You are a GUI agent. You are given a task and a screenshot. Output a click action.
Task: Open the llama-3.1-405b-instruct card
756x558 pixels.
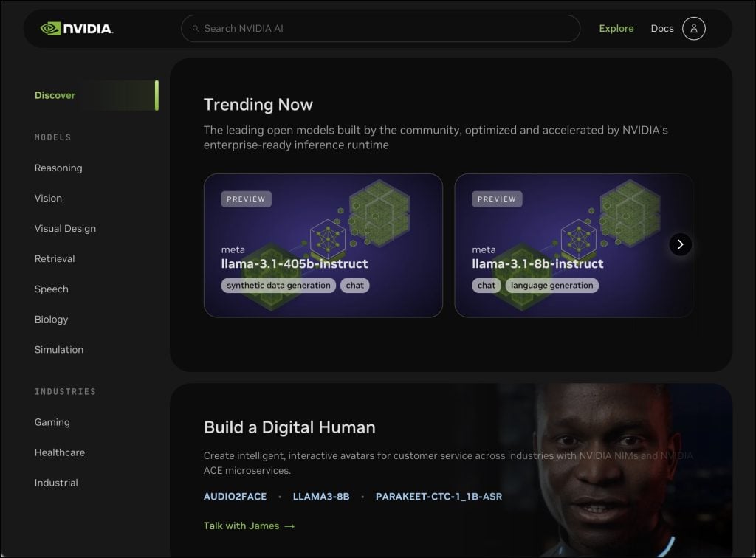pyautogui.click(x=323, y=245)
